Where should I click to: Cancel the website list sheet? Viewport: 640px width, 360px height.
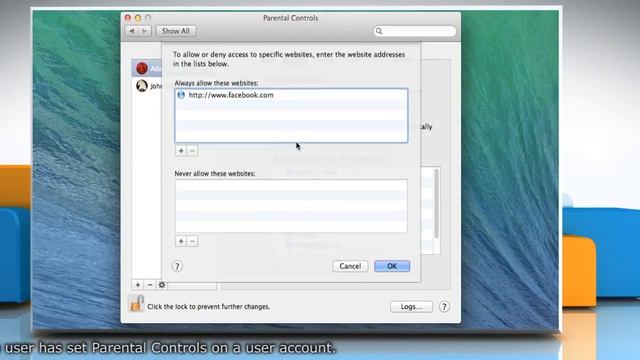pyautogui.click(x=350, y=266)
